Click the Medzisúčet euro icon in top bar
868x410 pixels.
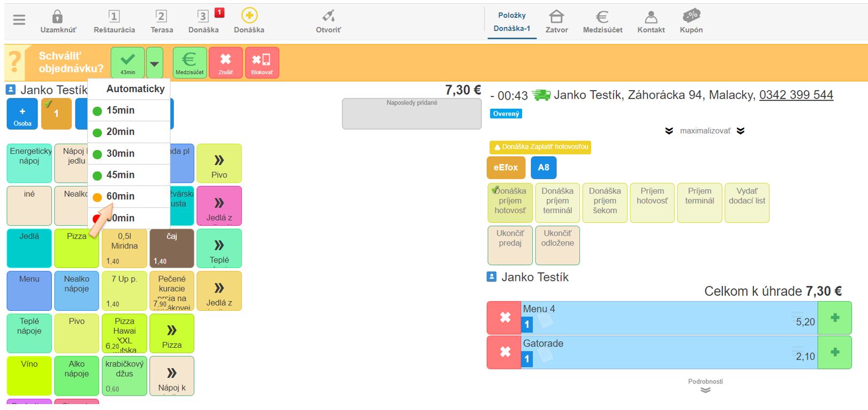(x=602, y=17)
